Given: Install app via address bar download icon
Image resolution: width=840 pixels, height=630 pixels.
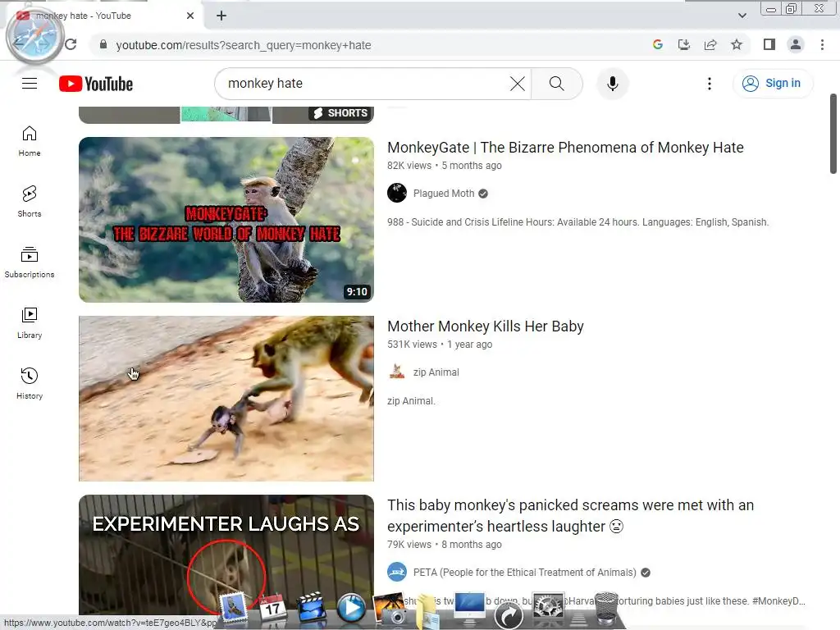Looking at the screenshot, I should (684, 44).
